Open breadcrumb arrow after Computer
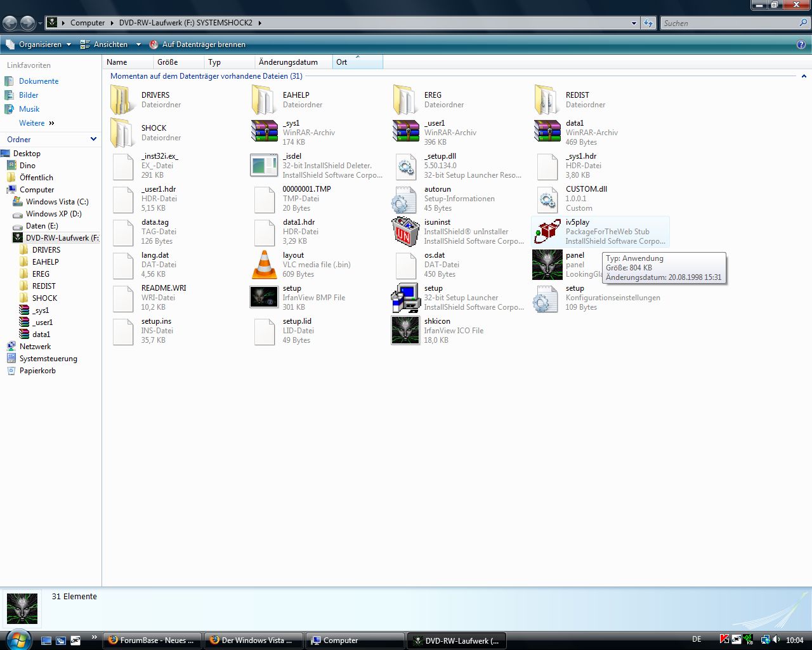The height and width of the screenshot is (650, 812). coord(113,23)
